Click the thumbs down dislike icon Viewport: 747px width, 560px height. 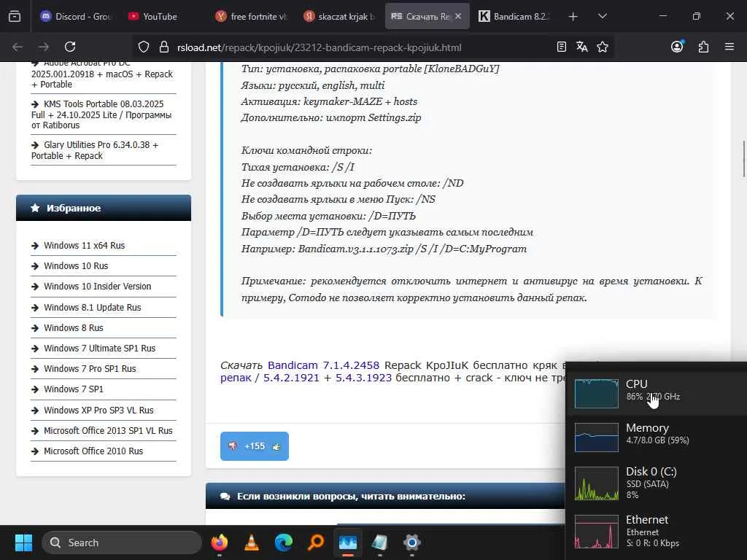pyautogui.click(x=233, y=446)
